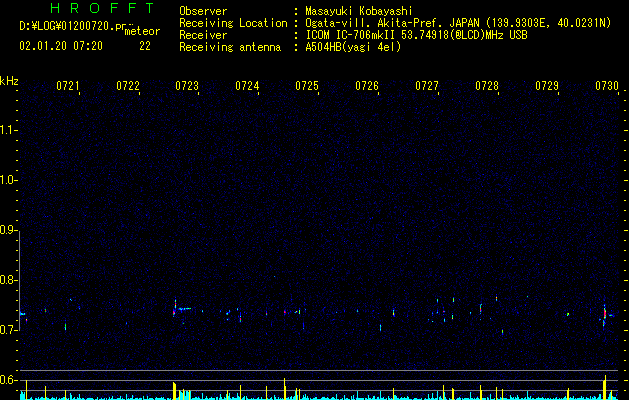Click the 0722 time marker
629x400 pixels.
click(128, 86)
